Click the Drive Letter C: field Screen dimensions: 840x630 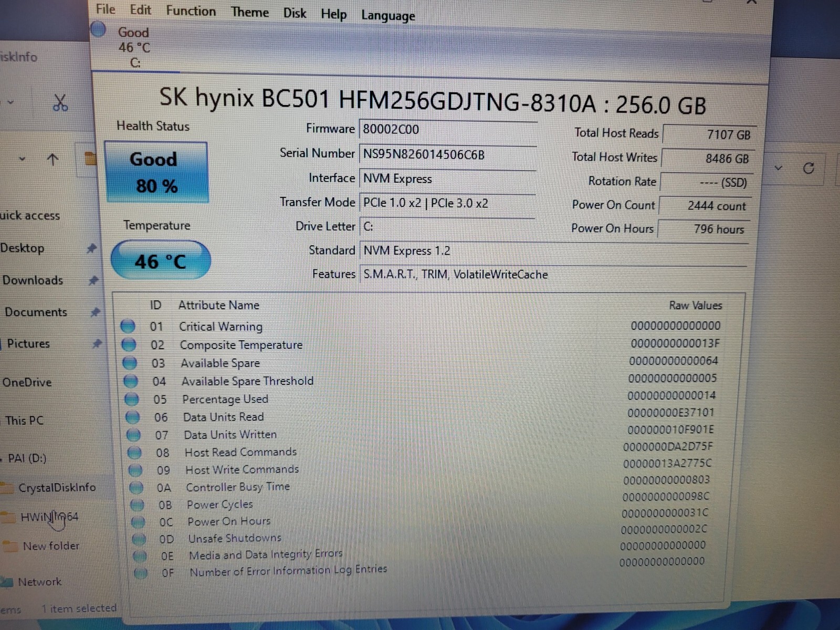(447, 227)
